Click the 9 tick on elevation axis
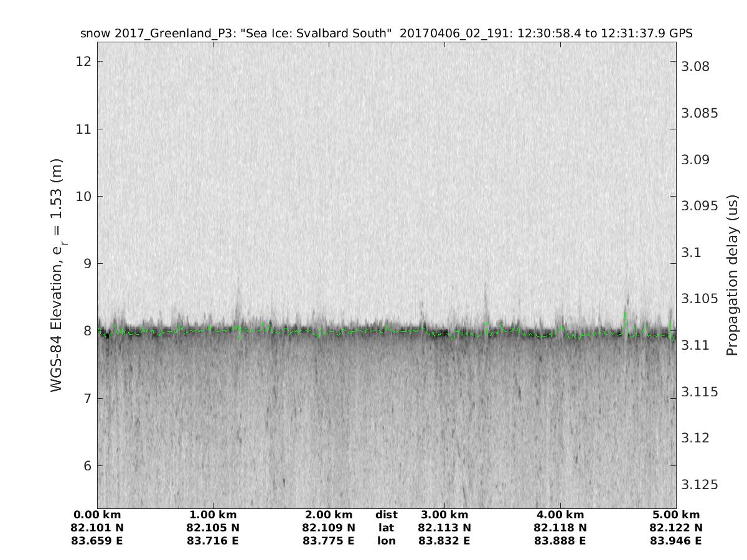This screenshot has height=560, width=747. pos(87,263)
